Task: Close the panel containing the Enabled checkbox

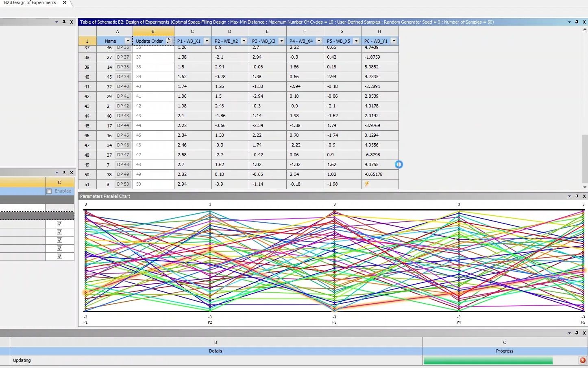Action: pyautogui.click(x=72, y=173)
